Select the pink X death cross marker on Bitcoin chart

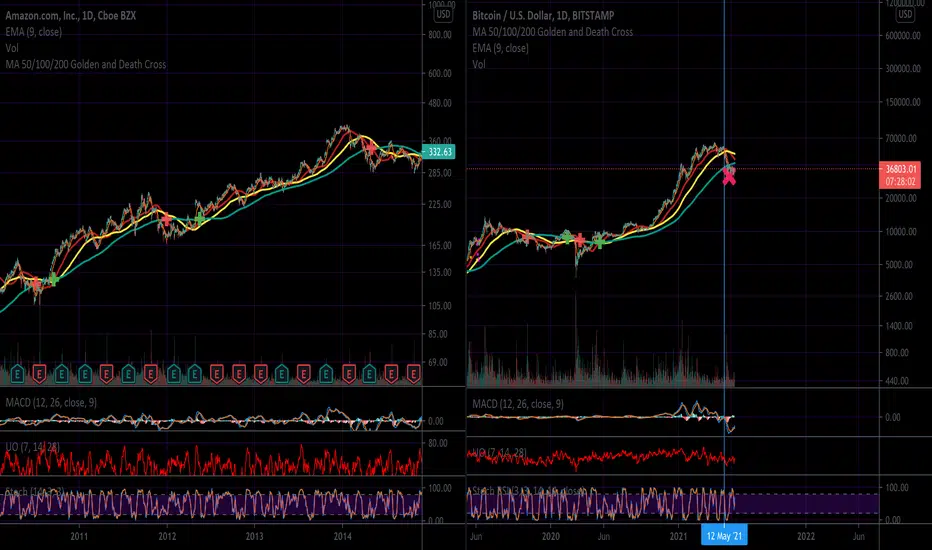729,175
